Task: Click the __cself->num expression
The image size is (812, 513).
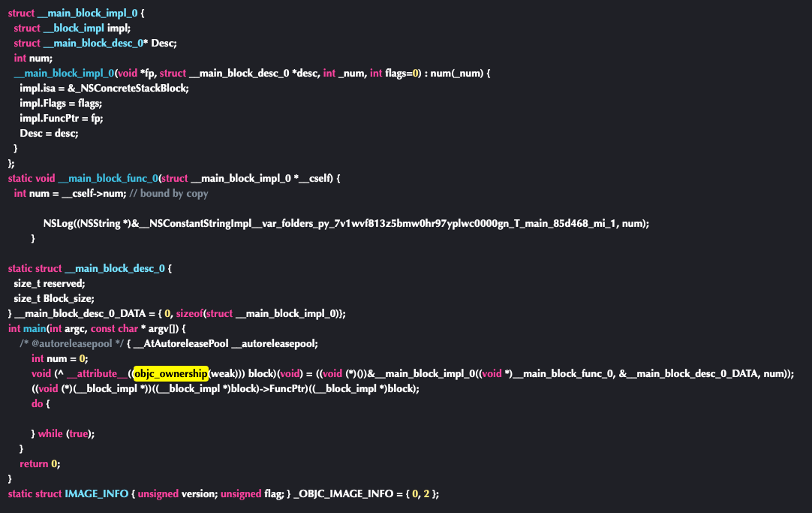Action: tap(93, 193)
